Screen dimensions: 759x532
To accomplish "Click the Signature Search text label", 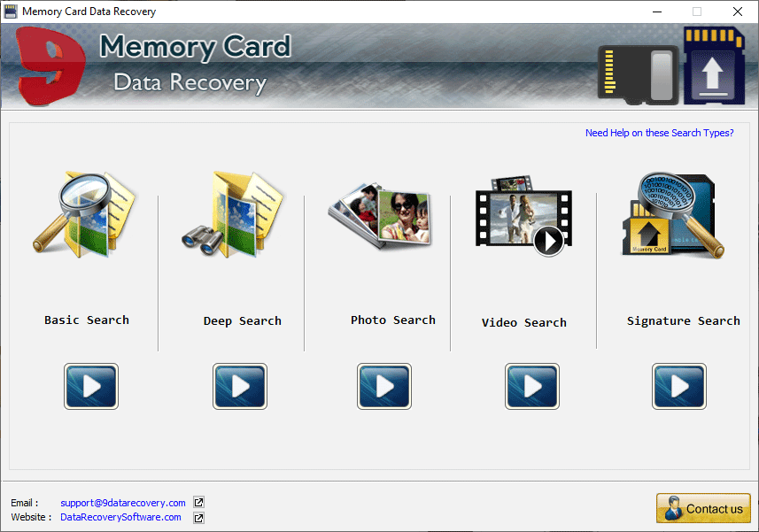I will [x=683, y=320].
